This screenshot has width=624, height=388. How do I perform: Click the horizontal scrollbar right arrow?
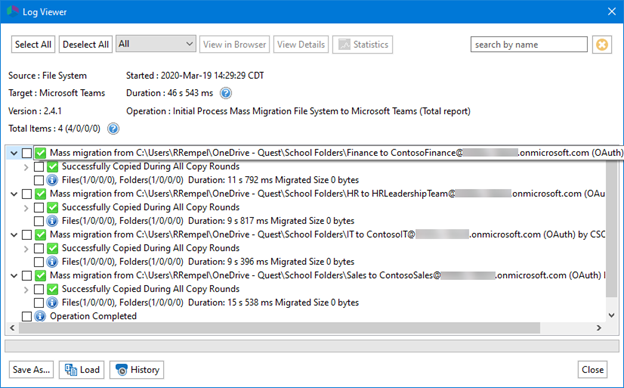[599, 328]
